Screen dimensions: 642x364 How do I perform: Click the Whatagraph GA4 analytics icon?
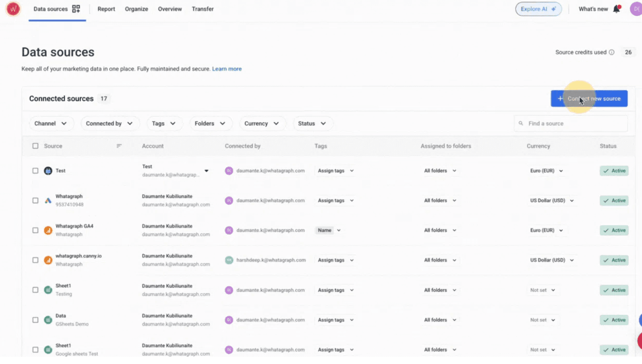point(48,230)
